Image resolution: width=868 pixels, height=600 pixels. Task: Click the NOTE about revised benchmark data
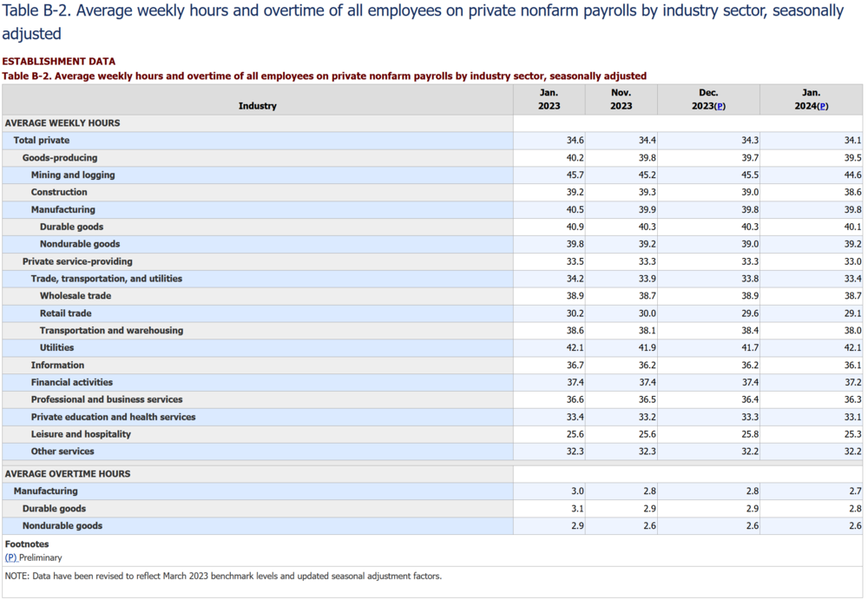pyautogui.click(x=224, y=576)
